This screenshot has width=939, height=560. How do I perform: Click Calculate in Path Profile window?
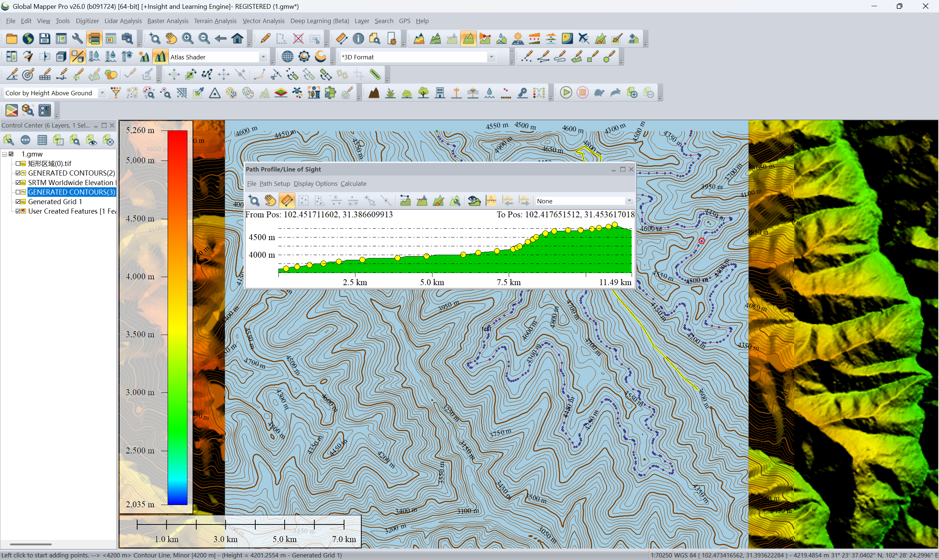click(x=353, y=183)
